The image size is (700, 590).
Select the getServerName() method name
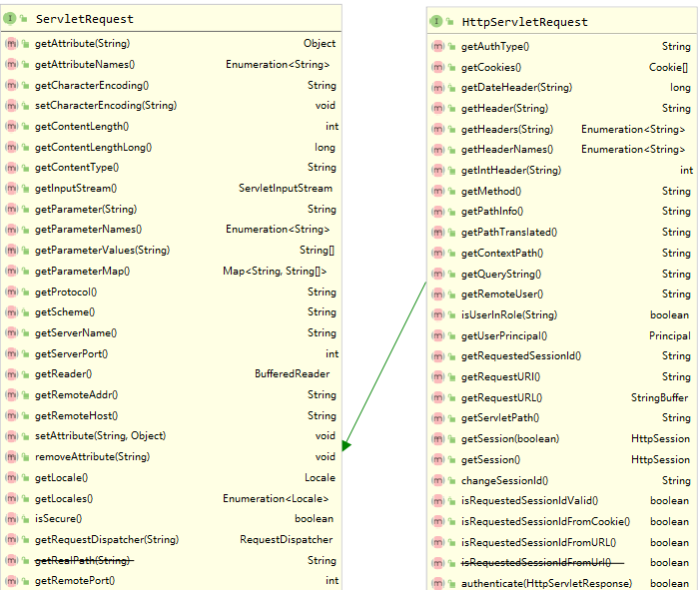(76, 332)
